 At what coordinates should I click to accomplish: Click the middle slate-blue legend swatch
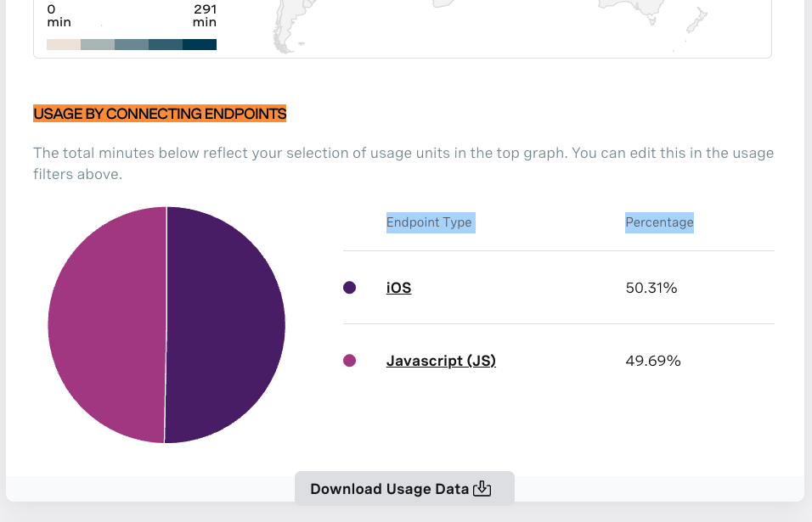132,44
